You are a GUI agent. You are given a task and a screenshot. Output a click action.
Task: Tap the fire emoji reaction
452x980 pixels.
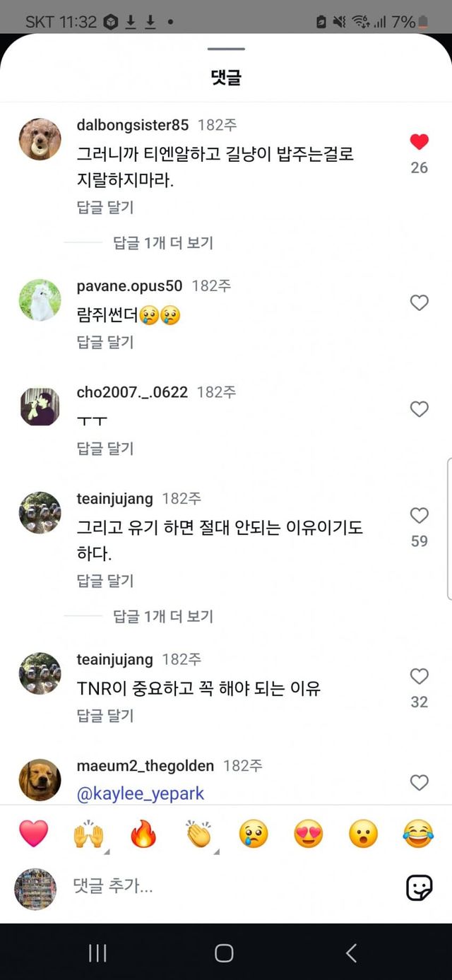pyautogui.click(x=143, y=834)
